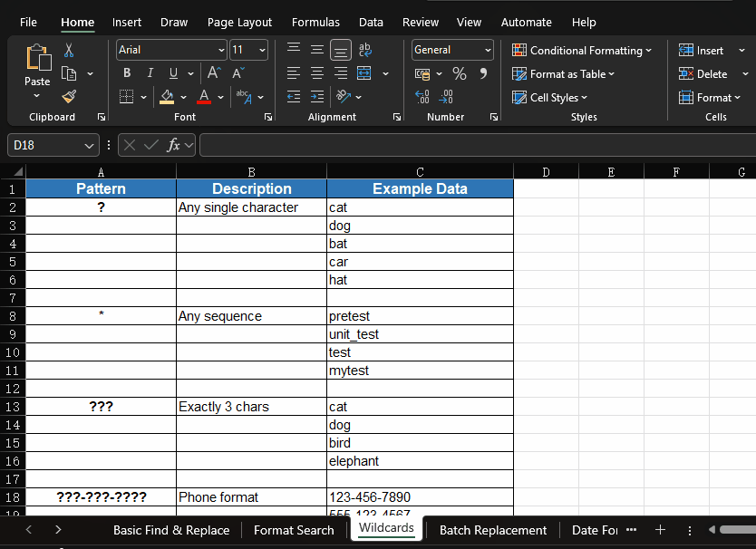Expand the Paste options arrow

point(37,95)
